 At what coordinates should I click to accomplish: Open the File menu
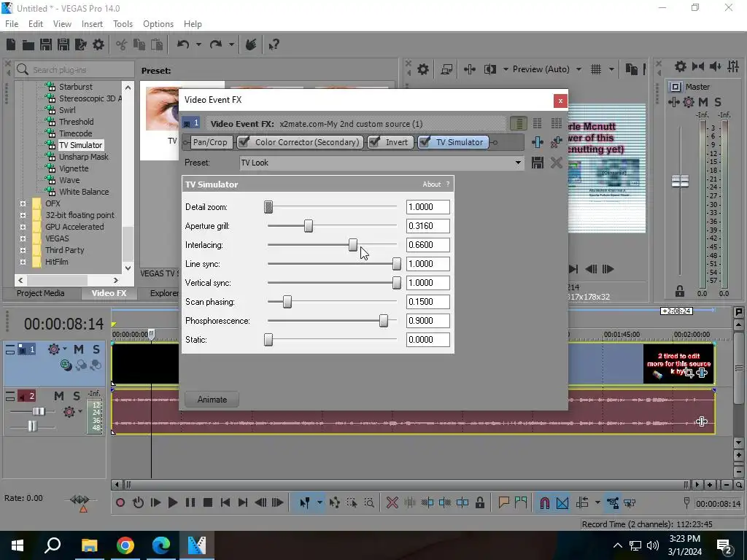12,24
